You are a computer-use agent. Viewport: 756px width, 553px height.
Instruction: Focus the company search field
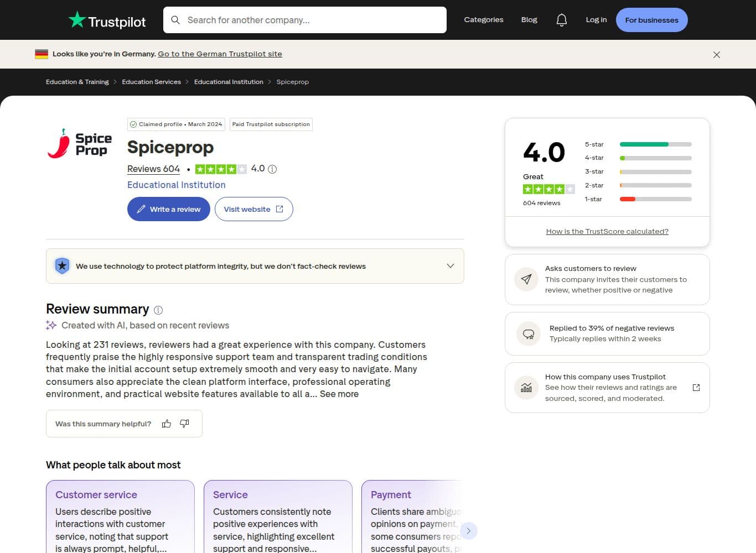(x=305, y=20)
